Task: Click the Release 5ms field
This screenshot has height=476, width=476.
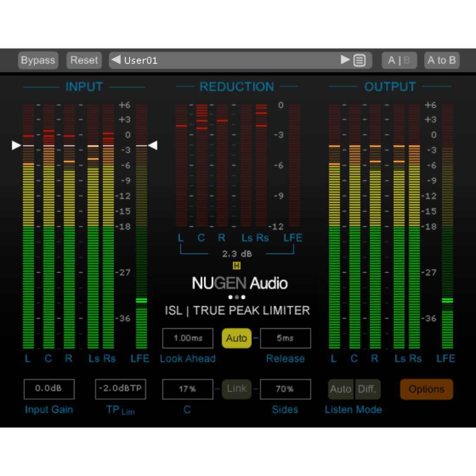Action: point(285,338)
